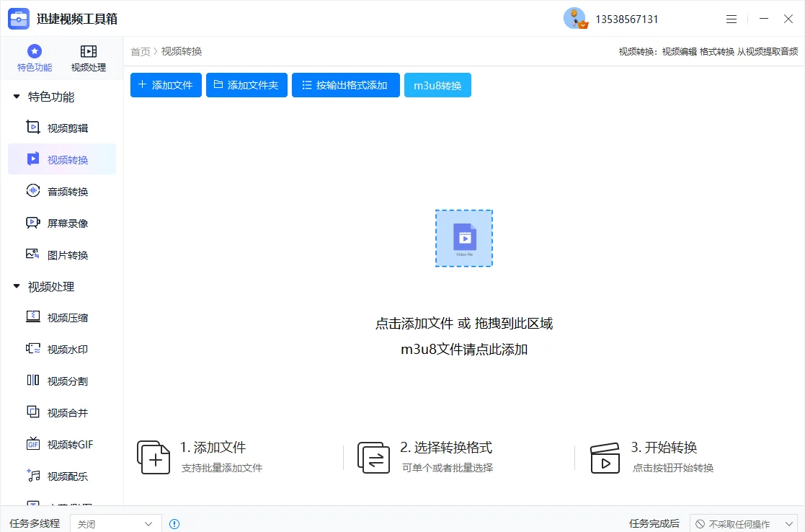
Task: Open the 视频剪辑 video editing tool
Action: pos(61,128)
